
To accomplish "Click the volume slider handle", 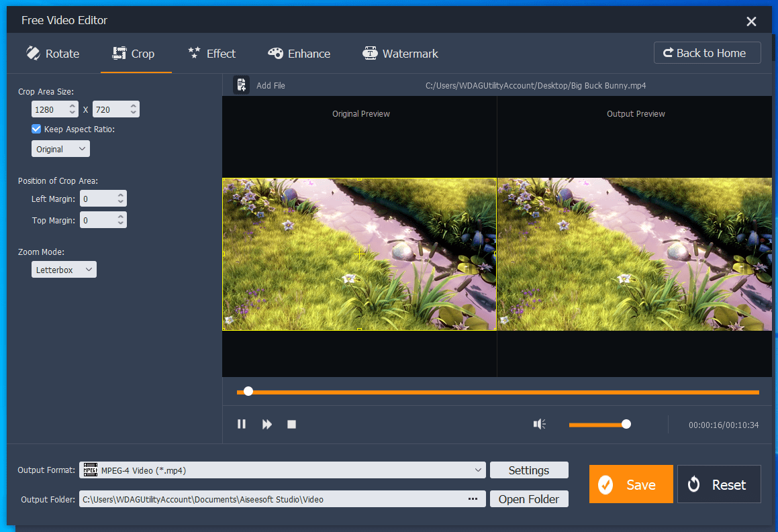I will [x=626, y=424].
